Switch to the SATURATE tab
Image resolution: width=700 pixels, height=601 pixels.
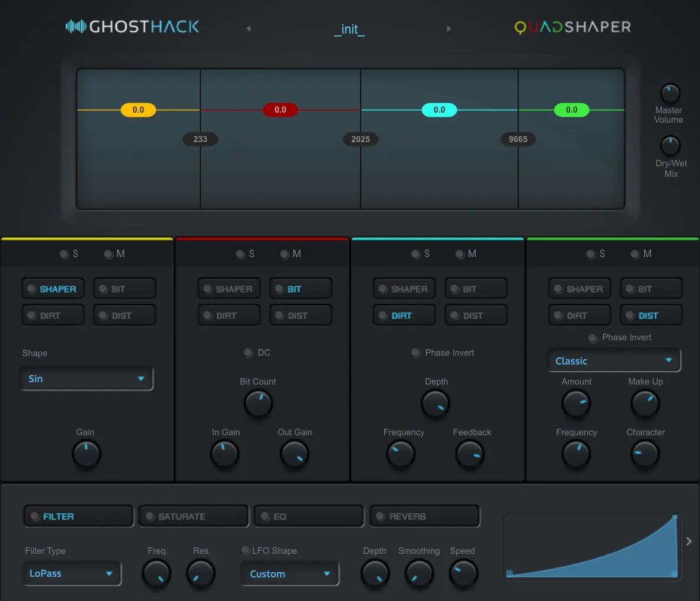click(193, 515)
